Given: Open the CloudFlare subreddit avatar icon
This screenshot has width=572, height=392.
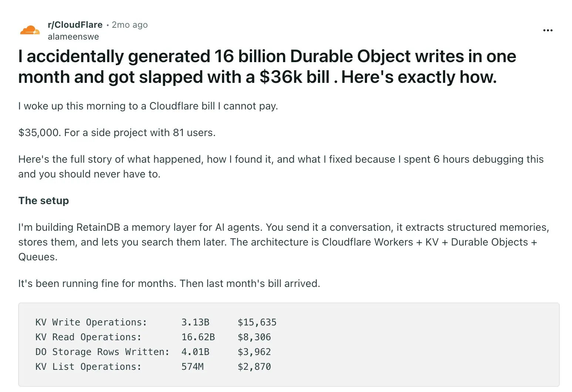Looking at the screenshot, I should (x=30, y=30).
